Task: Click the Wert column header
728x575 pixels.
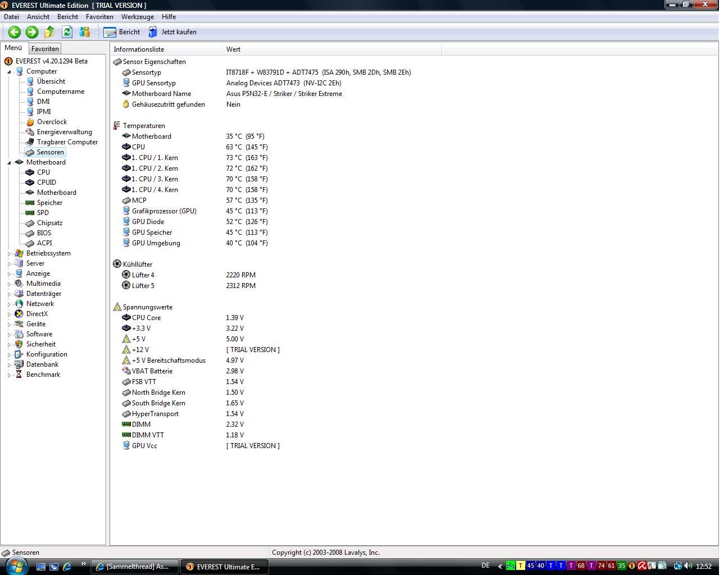Action: coord(332,49)
